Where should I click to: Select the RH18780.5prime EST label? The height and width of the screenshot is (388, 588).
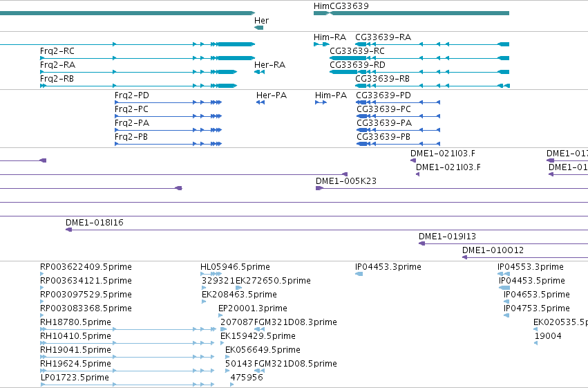point(75,322)
